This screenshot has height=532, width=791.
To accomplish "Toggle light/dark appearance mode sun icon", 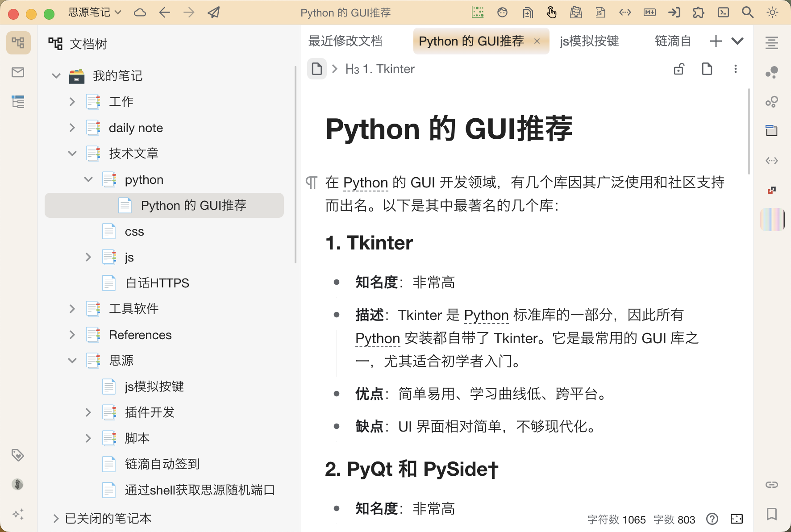I will (x=772, y=12).
